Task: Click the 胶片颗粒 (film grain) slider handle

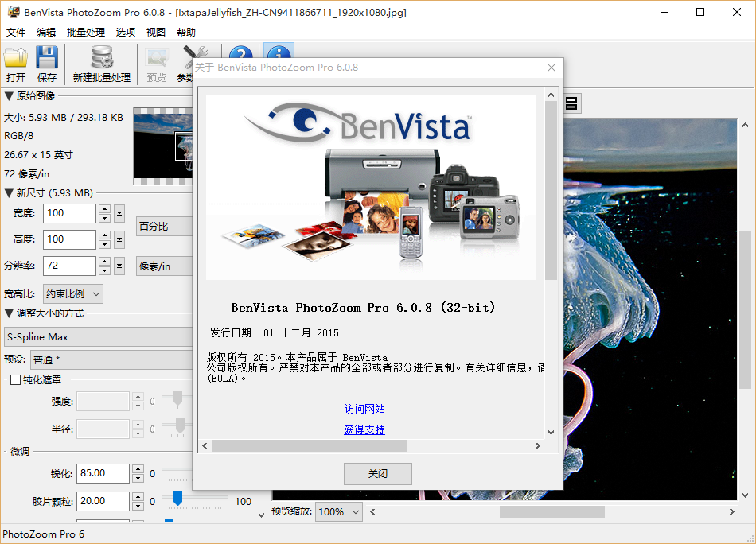Action: [177, 497]
